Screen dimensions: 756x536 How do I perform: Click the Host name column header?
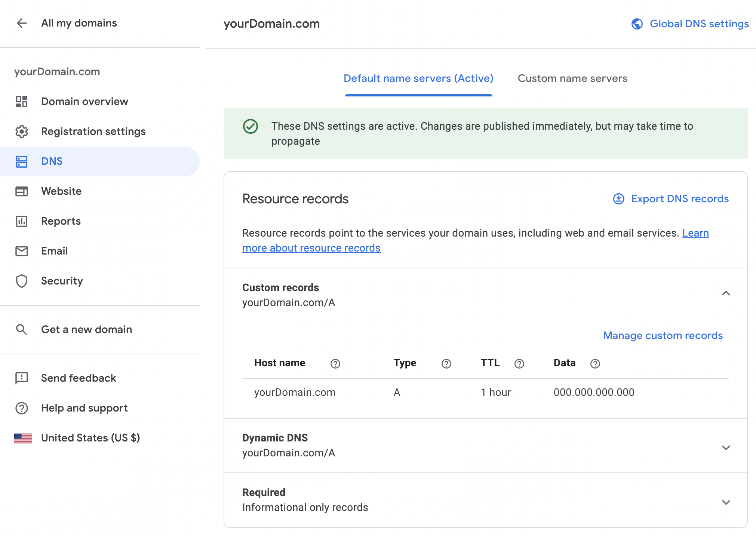(x=280, y=363)
